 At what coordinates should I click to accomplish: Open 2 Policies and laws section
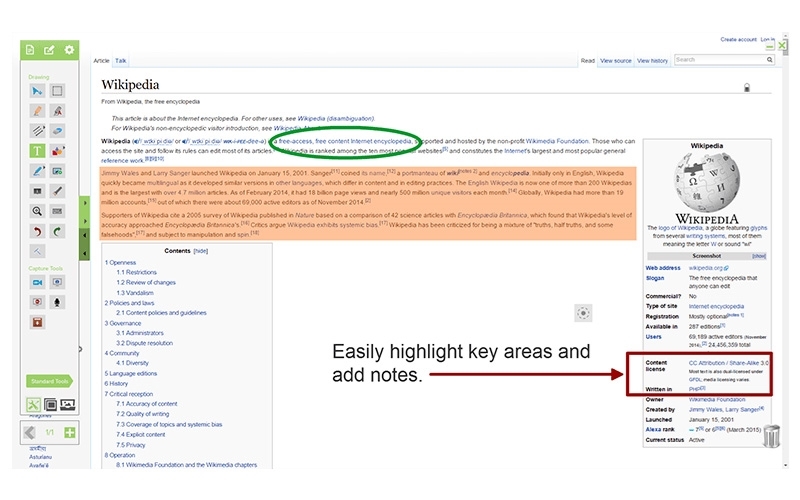129,303
